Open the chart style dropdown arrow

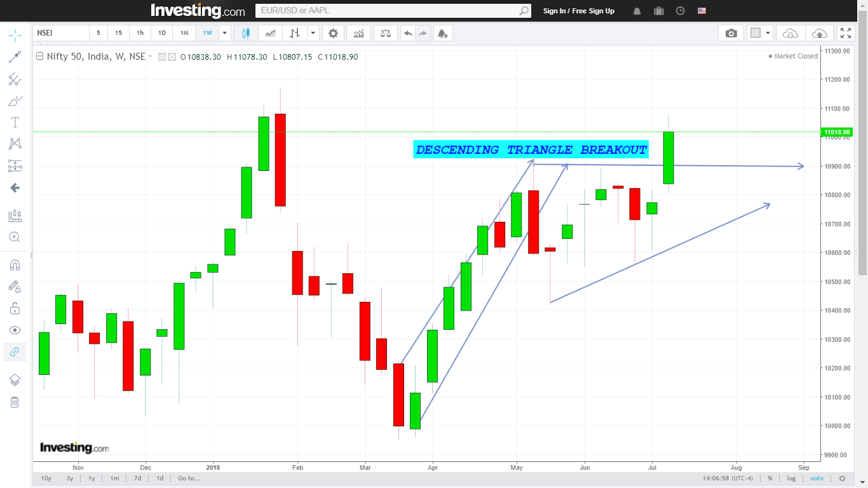click(313, 33)
